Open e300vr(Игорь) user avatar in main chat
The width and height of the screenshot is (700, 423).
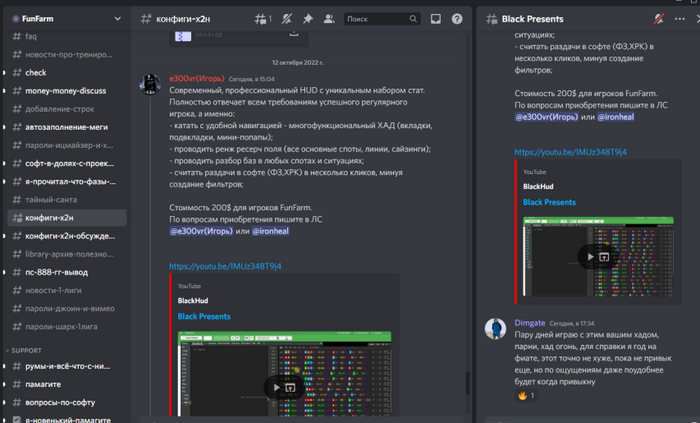coord(150,83)
